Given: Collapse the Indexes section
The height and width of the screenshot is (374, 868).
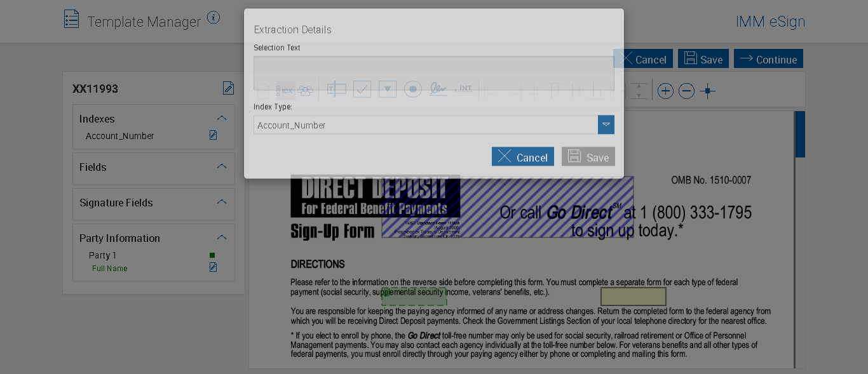Looking at the screenshot, I should tap(222, 118).
